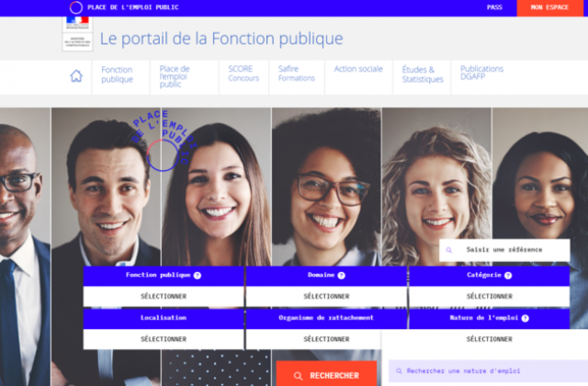
Task: Click the PASS link in top bar
Action: (x=494, y=7)
